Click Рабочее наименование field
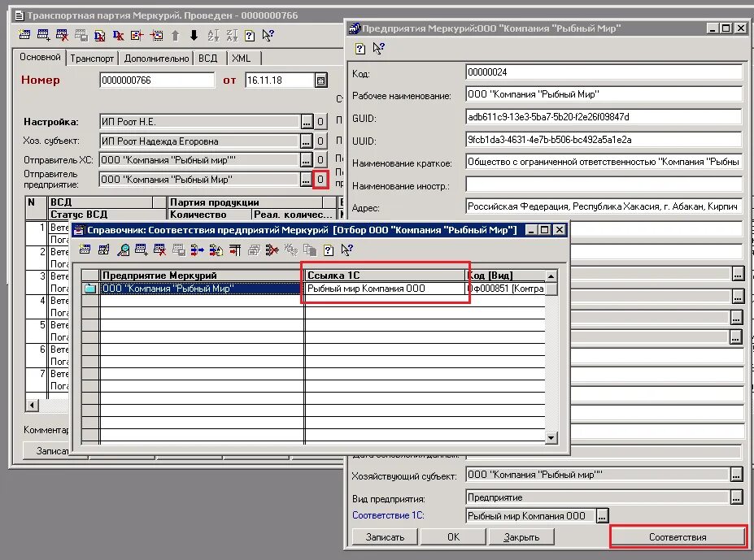Image resolution: width=754 pixels, height=560 pixels. [x=604, y=94]
